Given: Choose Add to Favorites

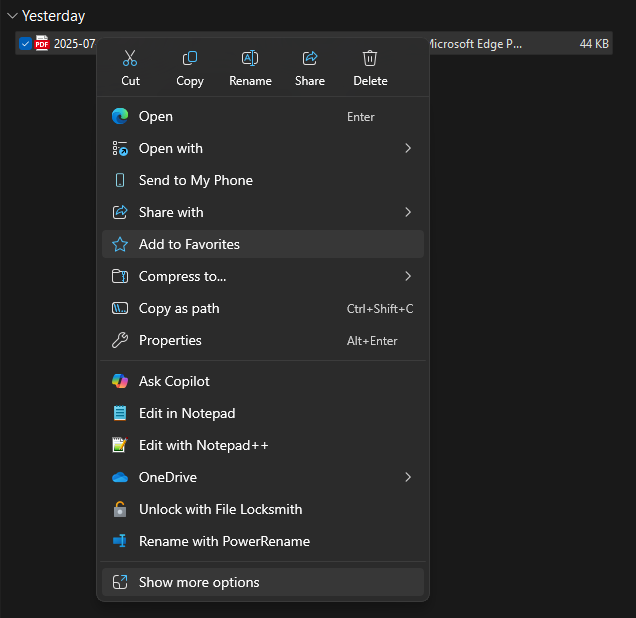Looking at the screenshot, I should point(263,244).
